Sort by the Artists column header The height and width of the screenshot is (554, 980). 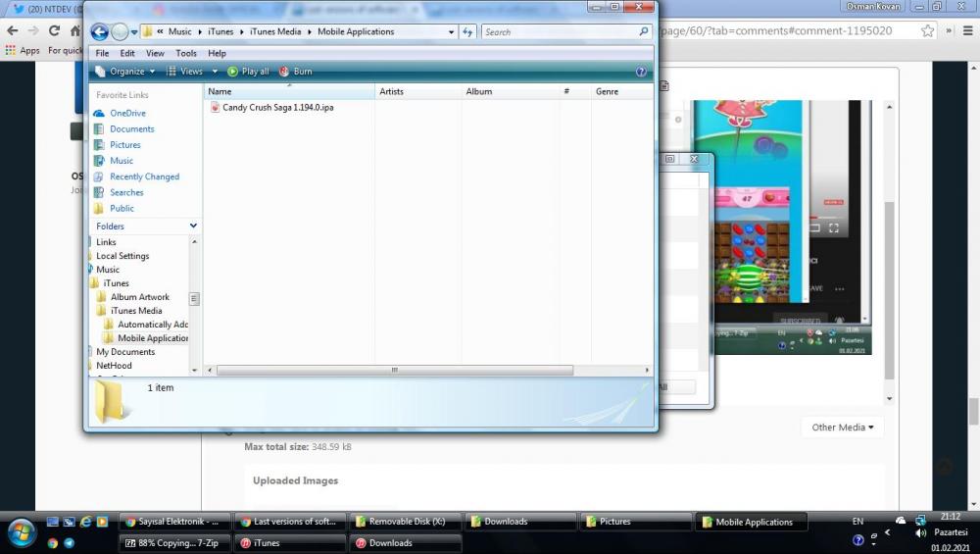[x=418, y=91]
